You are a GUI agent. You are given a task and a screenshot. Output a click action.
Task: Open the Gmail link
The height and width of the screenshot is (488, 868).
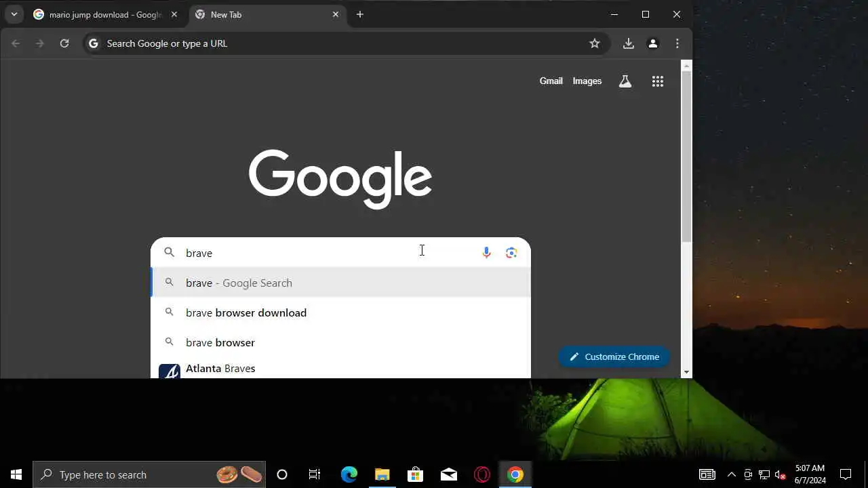pyautogui.click(x=551, y=81)
